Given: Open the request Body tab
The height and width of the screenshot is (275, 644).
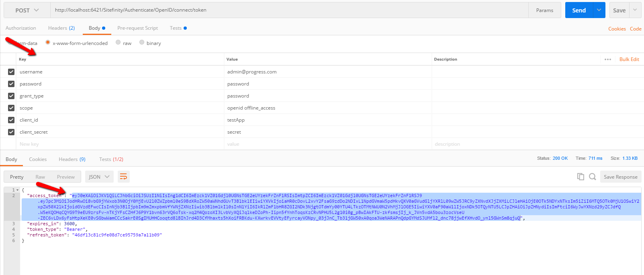Looking at the screenshot, I should click(x=97, y=28).
